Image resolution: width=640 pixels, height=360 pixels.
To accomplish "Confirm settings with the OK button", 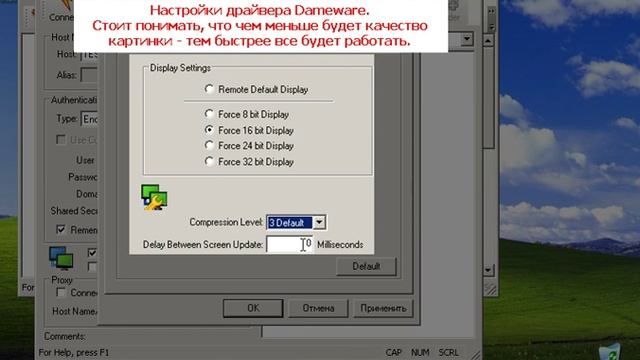I will 253,308.
